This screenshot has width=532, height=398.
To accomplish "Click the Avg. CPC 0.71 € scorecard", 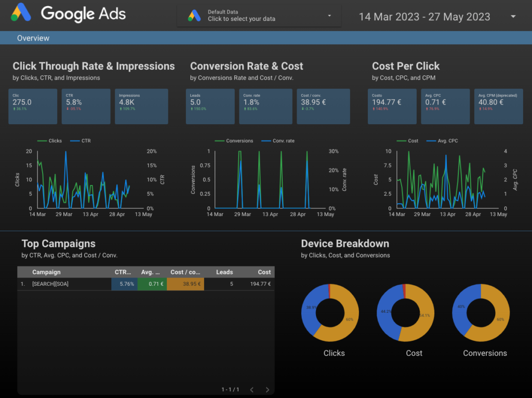I will tap(445, 106).
